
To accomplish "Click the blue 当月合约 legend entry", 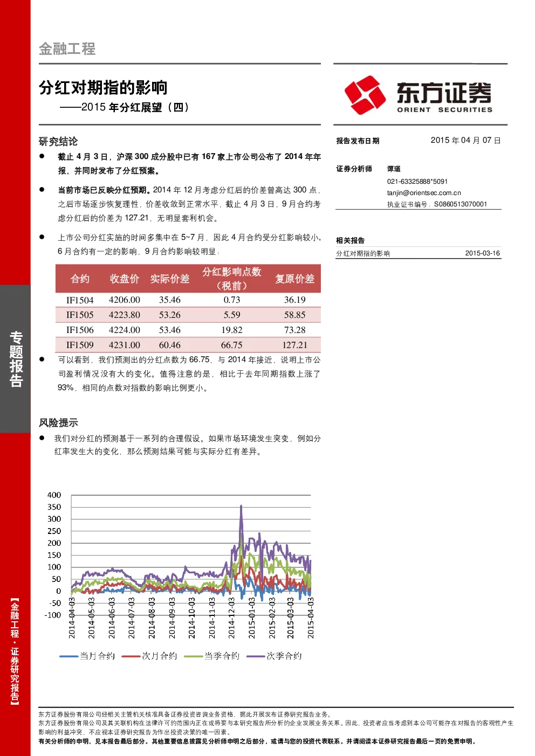I will (87, 656).
